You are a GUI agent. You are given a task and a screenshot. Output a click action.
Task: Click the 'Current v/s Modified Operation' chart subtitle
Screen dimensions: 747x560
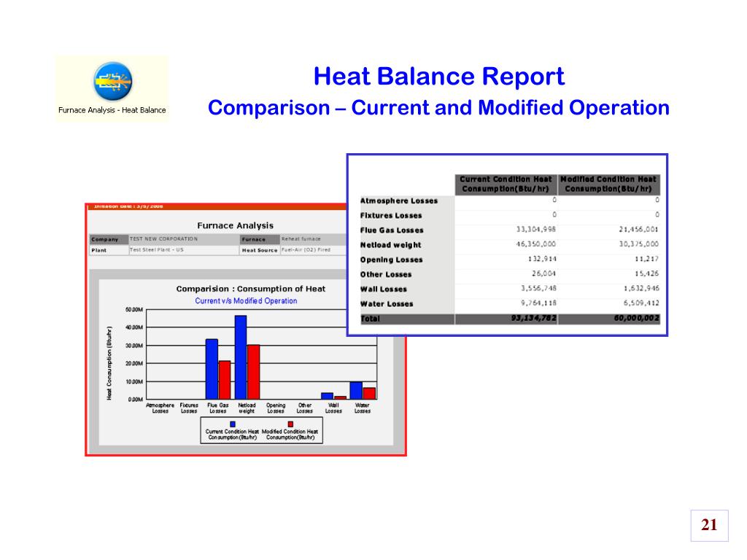[246, 301]
